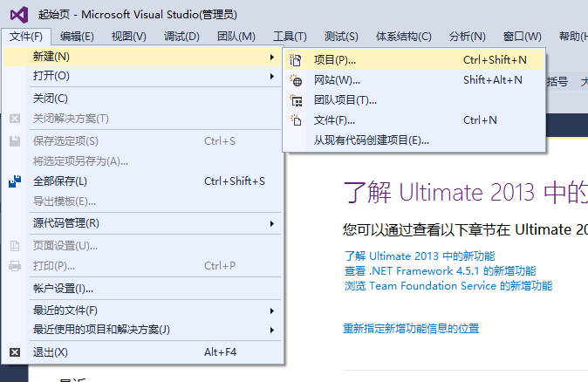Select 文件(F)... in the New submenu

point(414,120)
